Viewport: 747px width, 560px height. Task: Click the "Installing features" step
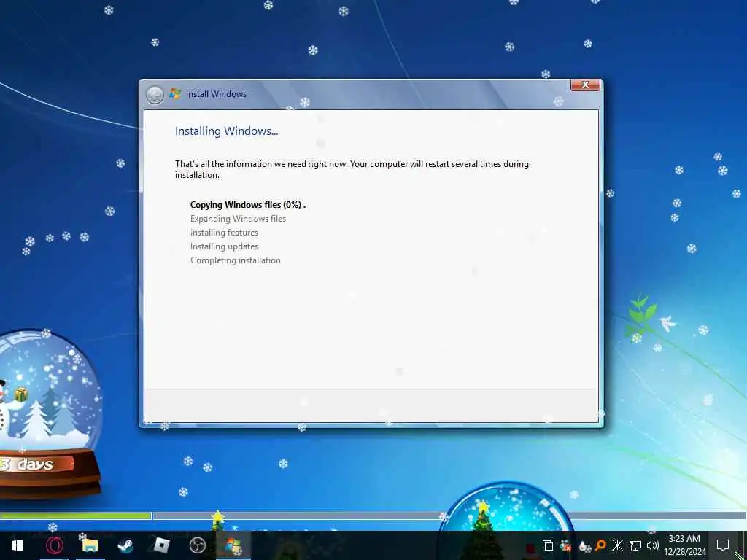click(224, 233)
